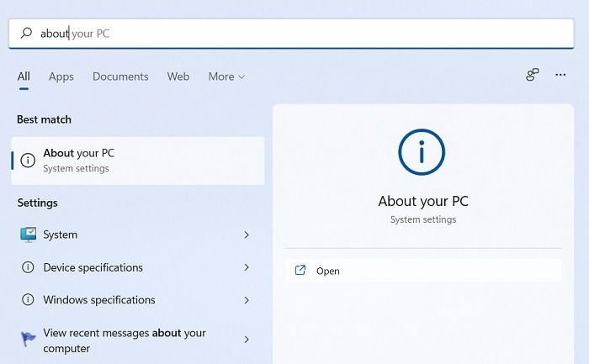Click the blue flag messages icon

[x=28, y=339]
